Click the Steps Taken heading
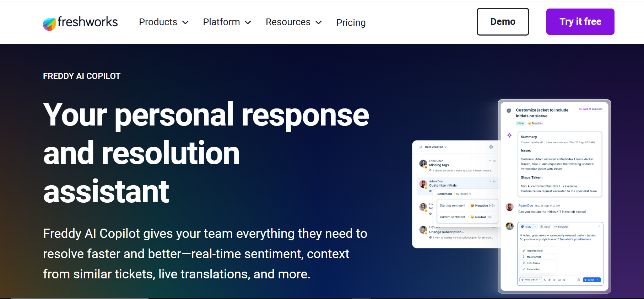 [x=531, y=178]
